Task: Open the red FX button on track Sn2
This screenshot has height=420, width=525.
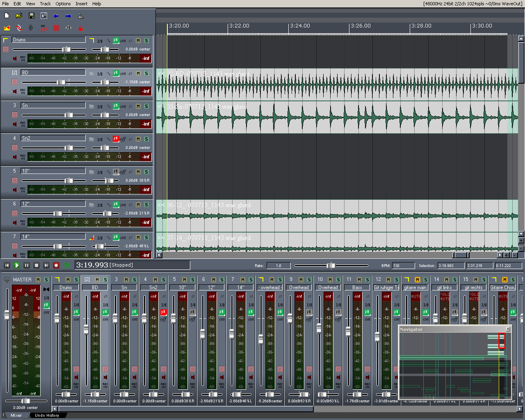Action: click(116, 139)
